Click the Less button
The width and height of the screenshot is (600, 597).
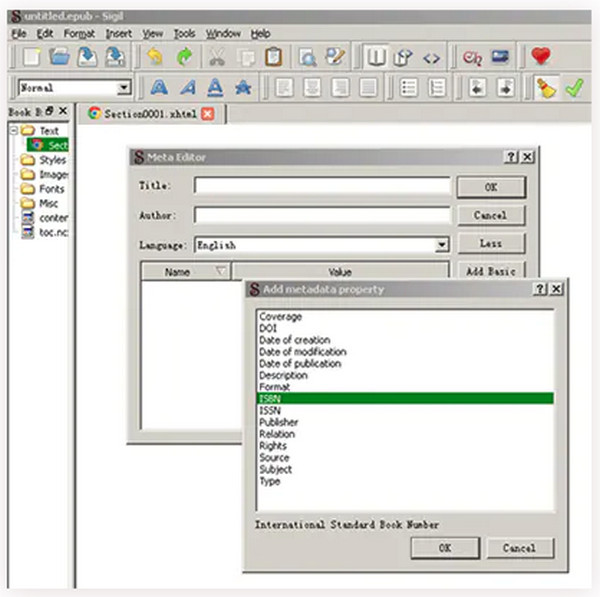tap(491, 243)
